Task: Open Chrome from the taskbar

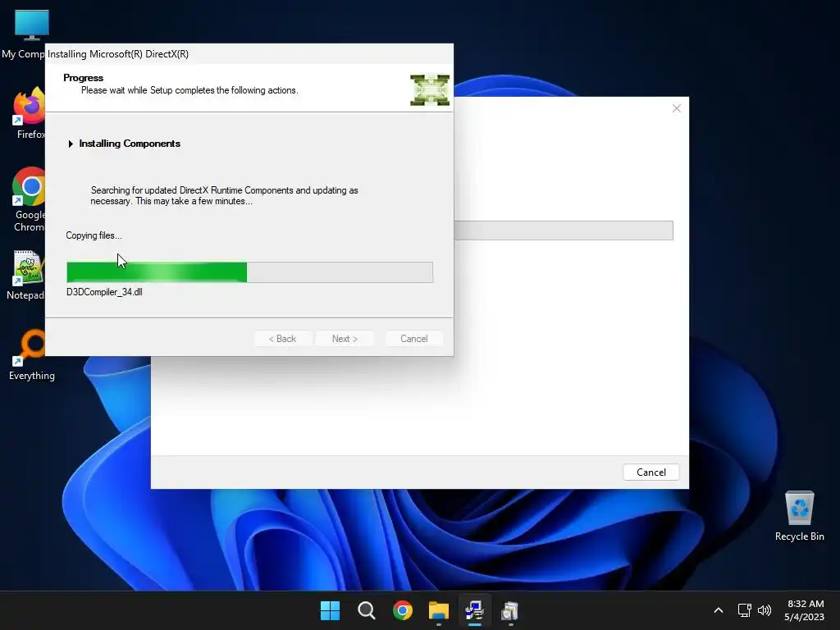Action: pos(402,610)
